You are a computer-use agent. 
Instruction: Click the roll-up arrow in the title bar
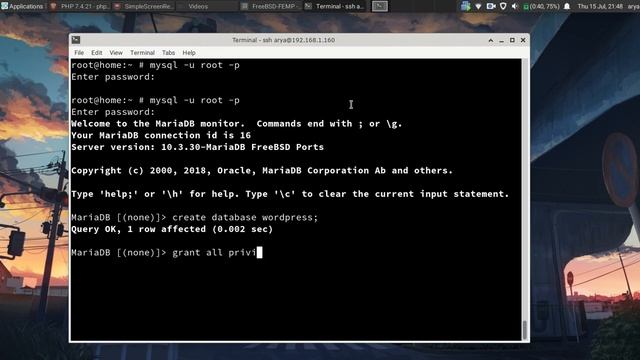491,40
